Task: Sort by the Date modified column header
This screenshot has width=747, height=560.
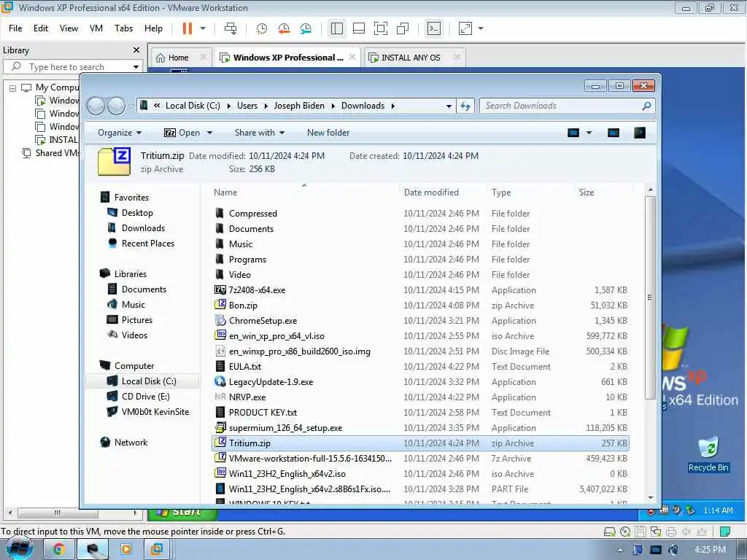Action: (x=431, y=192)
